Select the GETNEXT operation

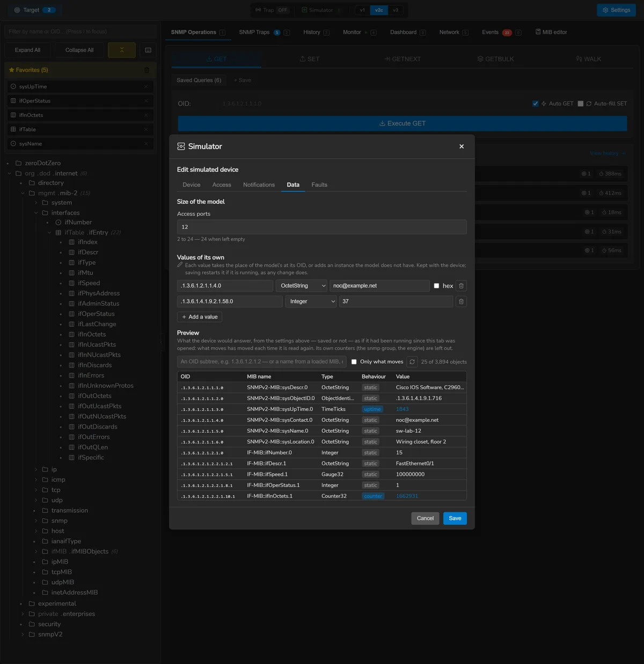[x=402, y=59]
